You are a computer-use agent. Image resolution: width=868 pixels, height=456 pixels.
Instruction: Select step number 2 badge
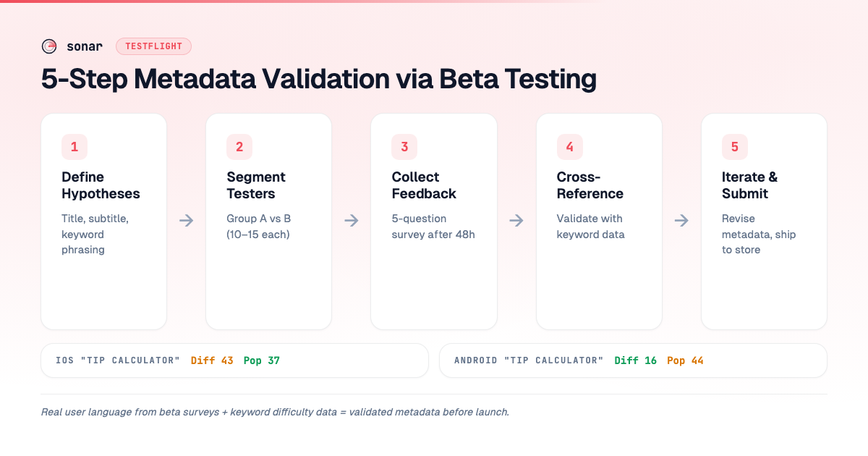point(239,147)
